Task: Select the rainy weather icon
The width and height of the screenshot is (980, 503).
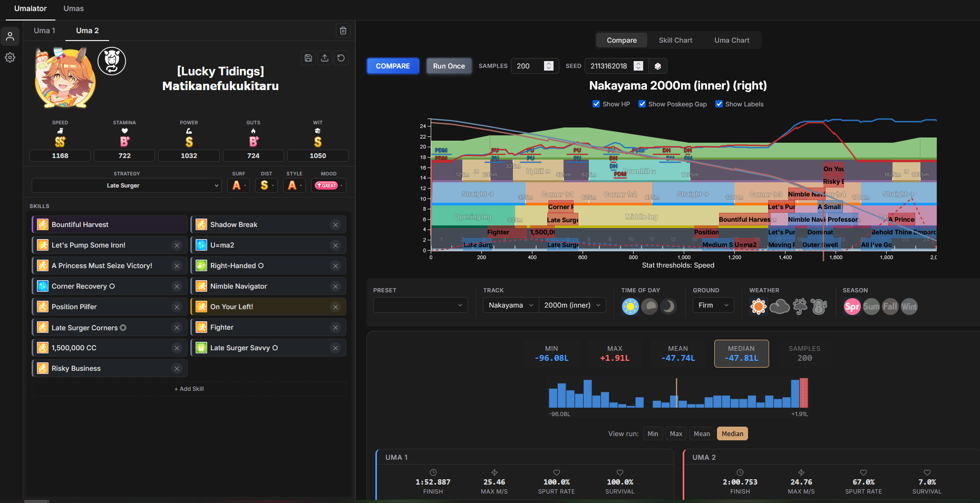Action: tap(800, 306)
